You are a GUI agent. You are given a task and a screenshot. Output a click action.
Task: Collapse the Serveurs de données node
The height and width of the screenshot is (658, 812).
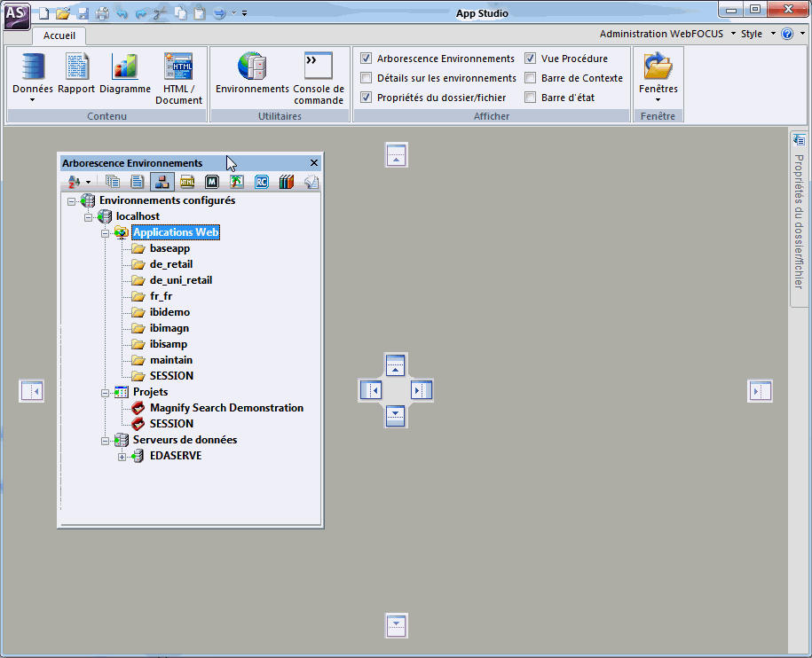pyautogui.click(x=105, y=441)
